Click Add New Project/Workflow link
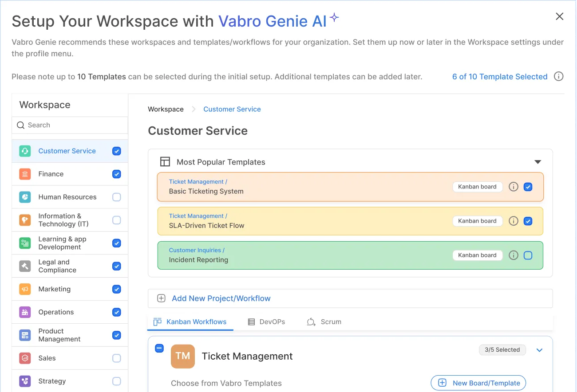 [x=221, y=298]
